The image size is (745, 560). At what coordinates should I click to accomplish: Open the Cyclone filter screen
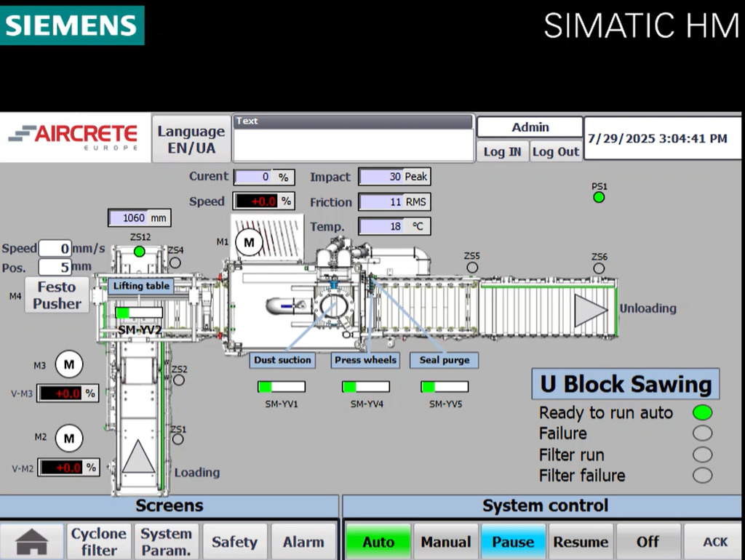click(x=99, y=542)
